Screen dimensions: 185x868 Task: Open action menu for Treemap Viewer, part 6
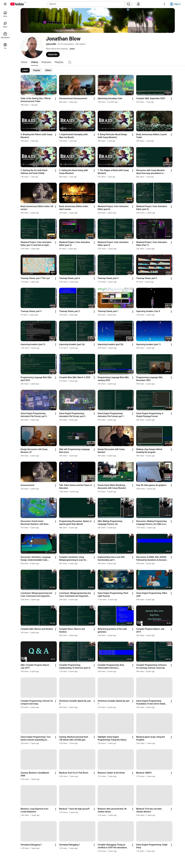click(x=94, y=279)
